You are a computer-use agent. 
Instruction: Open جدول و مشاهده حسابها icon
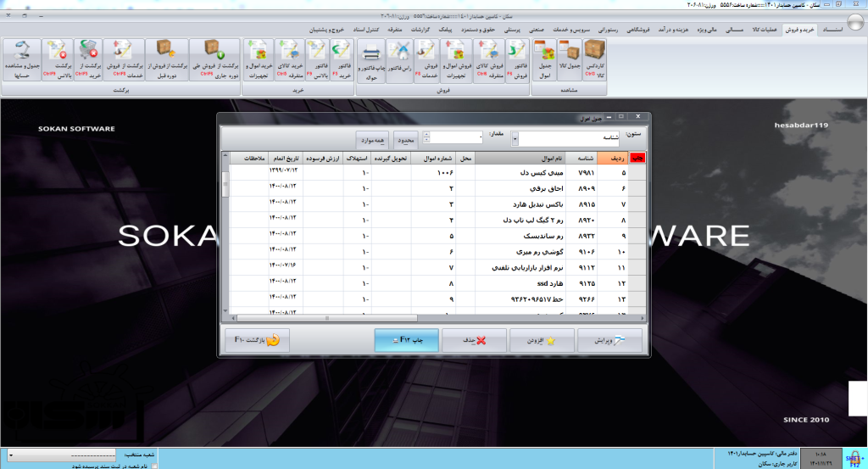click(x=22, y=60)
